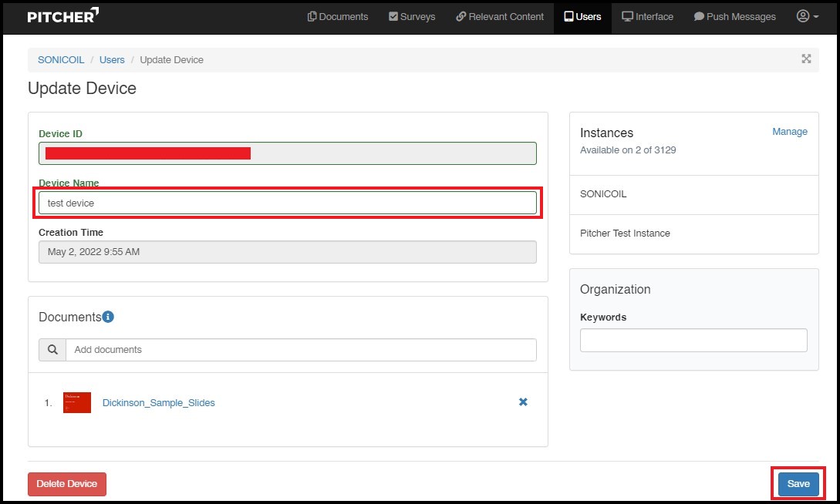This screenshot has height=504, width=840.
Task: Click the document search magnifier icon
Action: [52, 350]
